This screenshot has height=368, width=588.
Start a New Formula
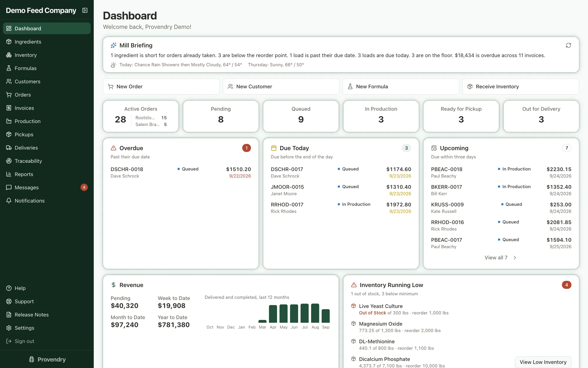[x=401, y=87]
